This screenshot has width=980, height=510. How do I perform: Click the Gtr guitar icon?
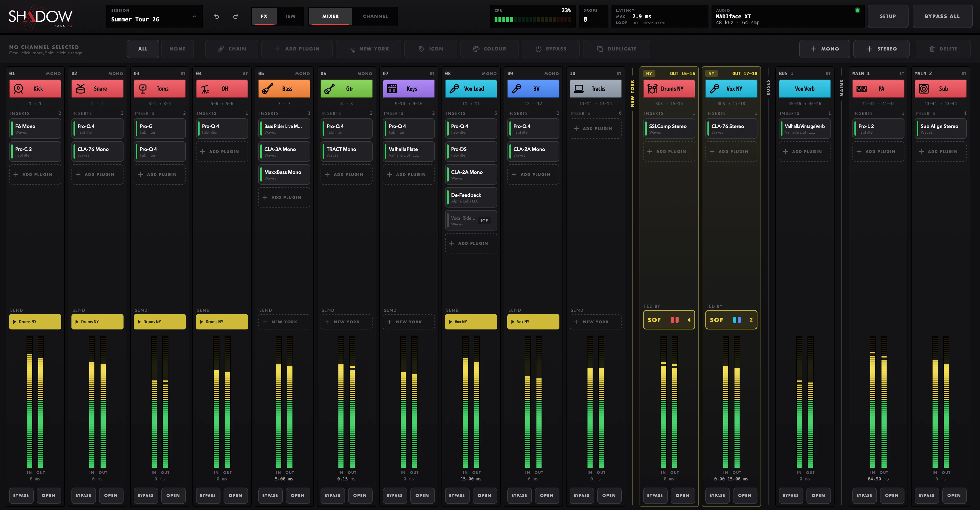point(330,88)
